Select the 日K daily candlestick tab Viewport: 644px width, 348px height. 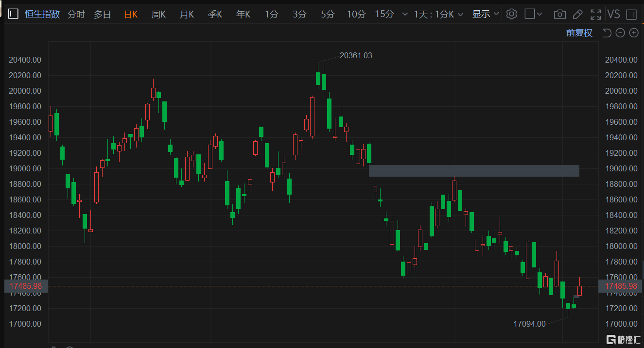(x=131, y=15)
